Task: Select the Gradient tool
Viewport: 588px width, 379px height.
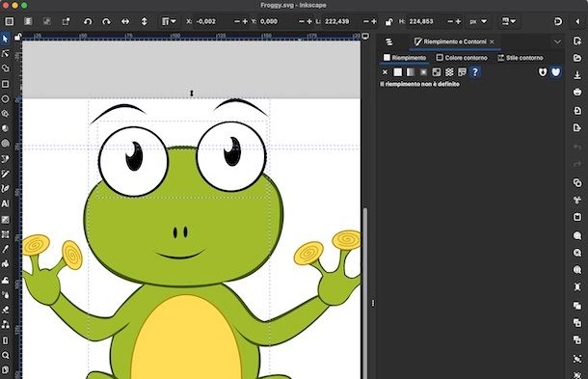Action: coord(5,220)
